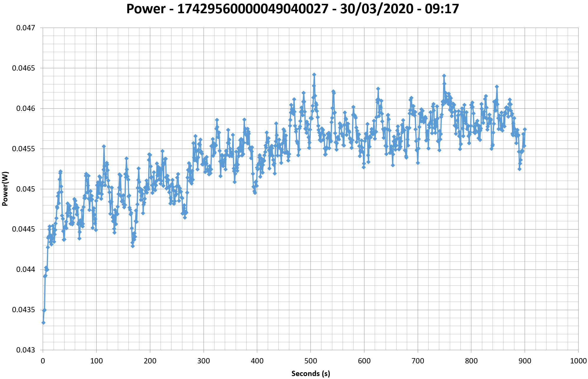Select the first data point near 0.0433
Screen dimensions: 588x379
[43, 323]
